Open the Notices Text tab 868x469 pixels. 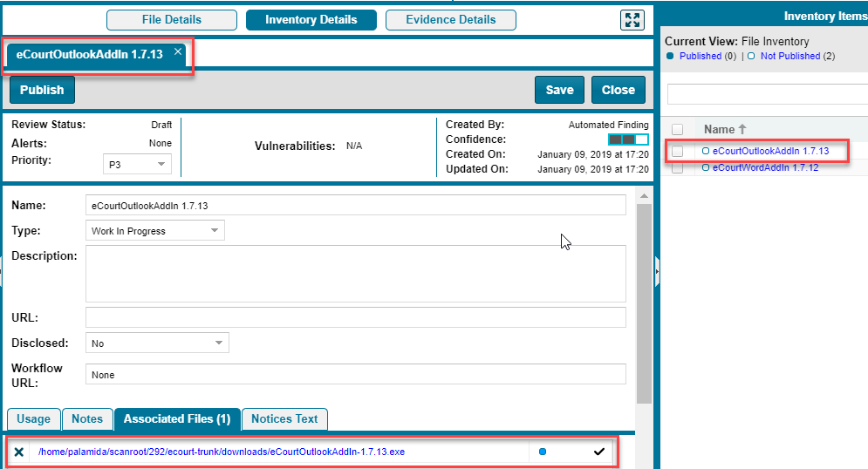284,419
